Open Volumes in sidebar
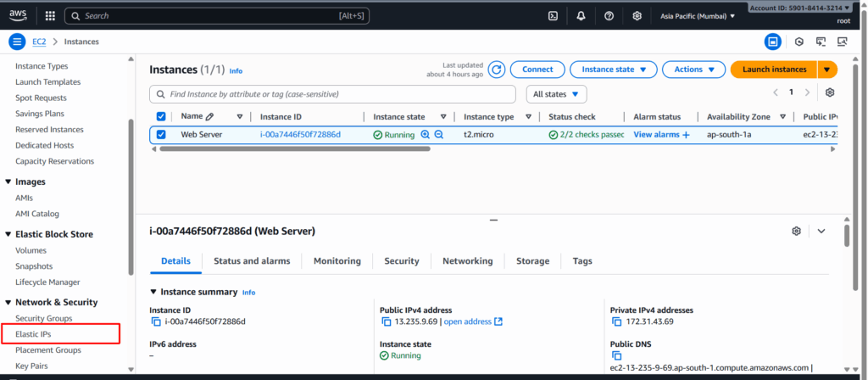The image size is (868, 380). tap(31, 250)
